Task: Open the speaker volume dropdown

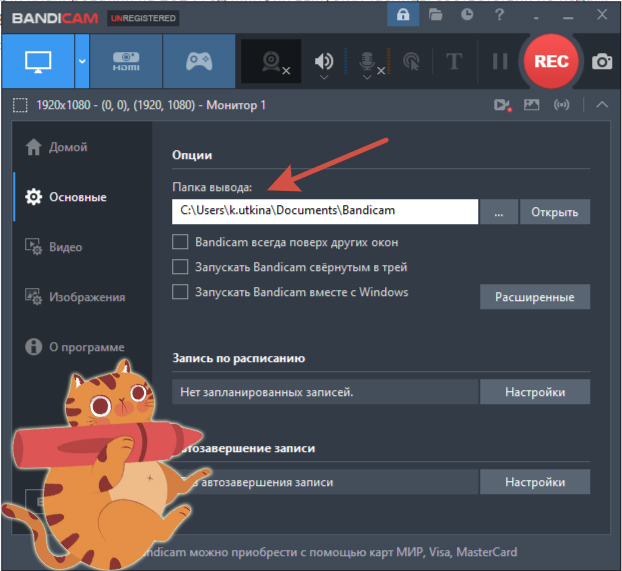Action: pos(324,63)
